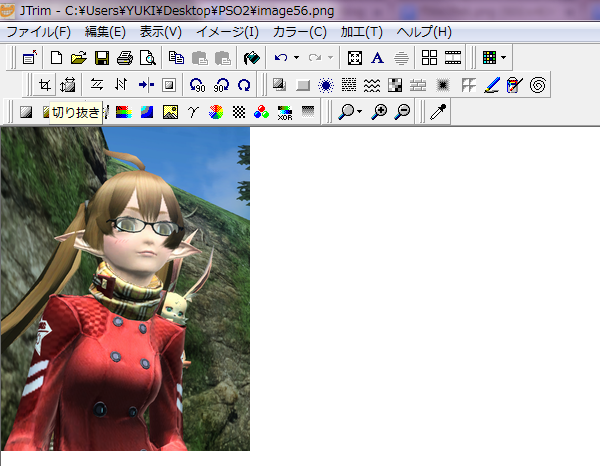Open the 編集(E) menu
The height and width of the screenshot is (466, 600).
(105, 32)
